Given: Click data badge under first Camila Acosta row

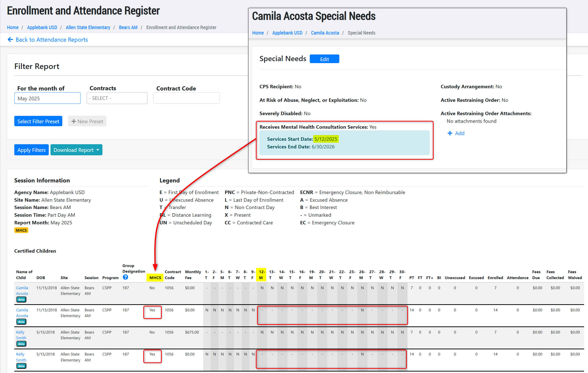Looking at the screenshot, I should click(x=21, y=299).
